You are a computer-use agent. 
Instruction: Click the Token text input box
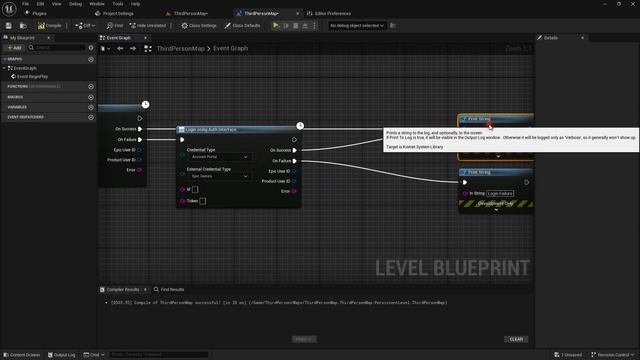pos(203,201)
